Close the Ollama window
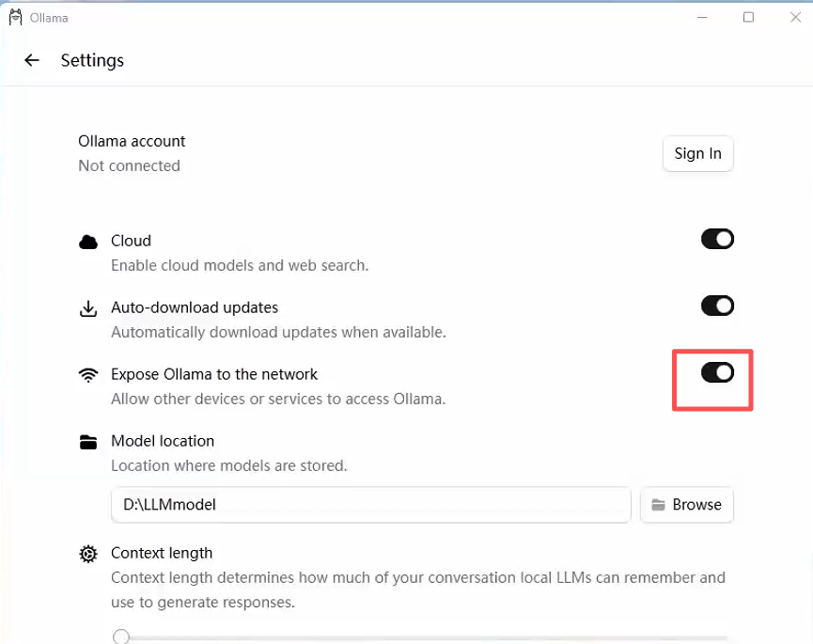813x644 pixels. click(x=795, y=18)
